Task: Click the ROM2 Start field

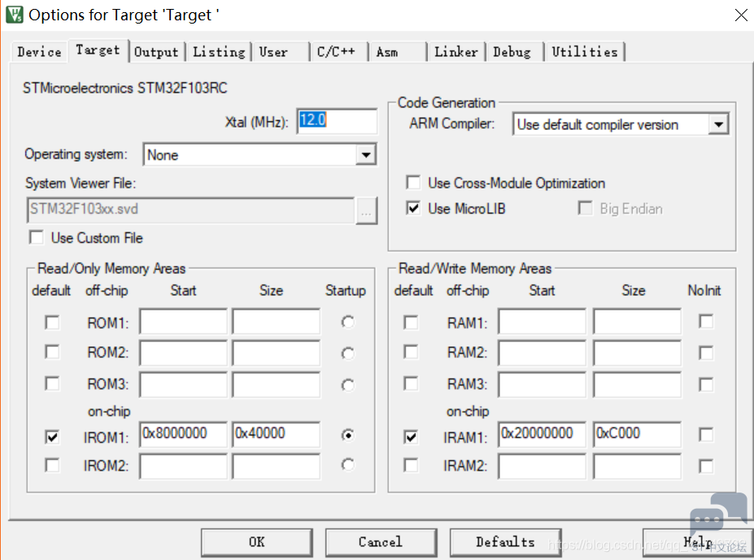Action: [183, 353]
